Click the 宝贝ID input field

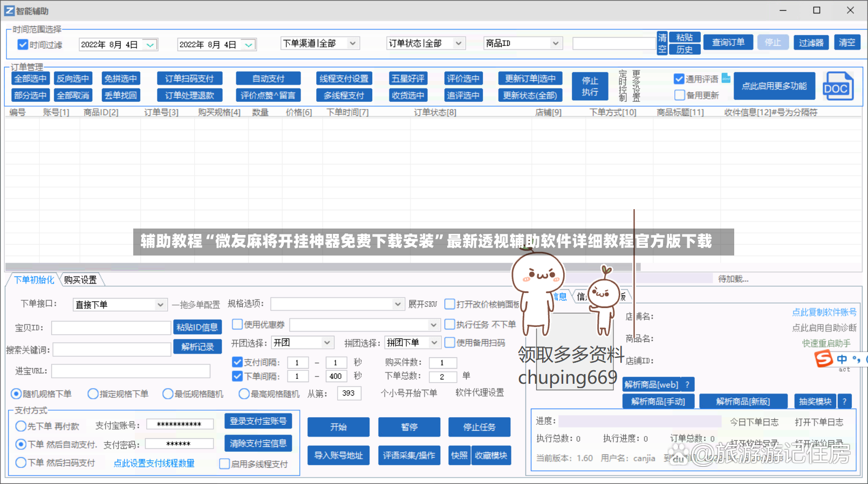tap(111, 328)
